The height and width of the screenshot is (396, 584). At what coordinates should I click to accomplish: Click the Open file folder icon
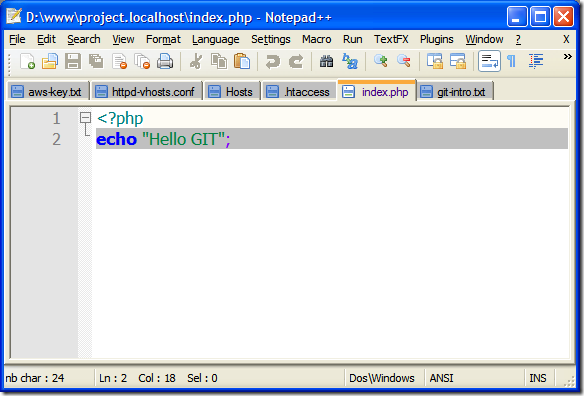(50, 61)
